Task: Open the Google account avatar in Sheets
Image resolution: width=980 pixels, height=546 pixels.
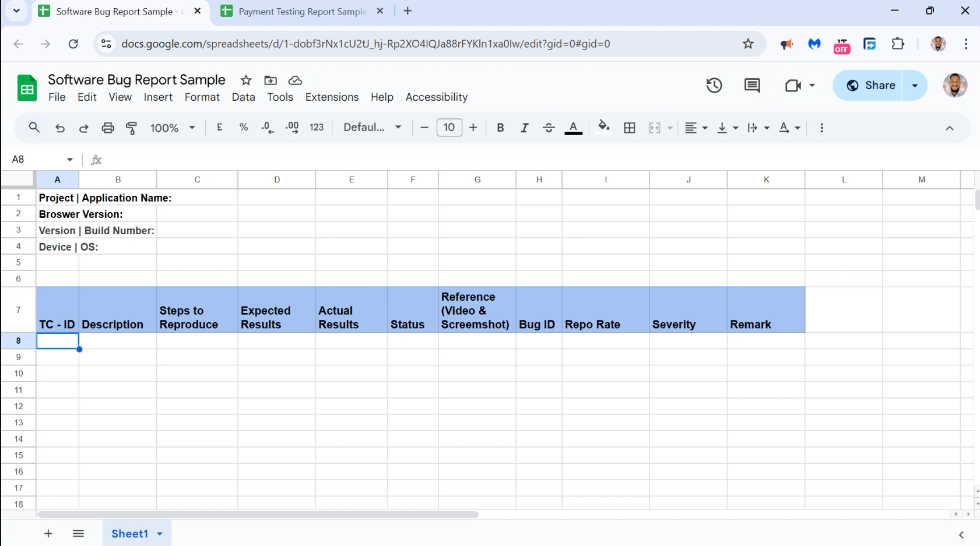Action: [955, 86]
